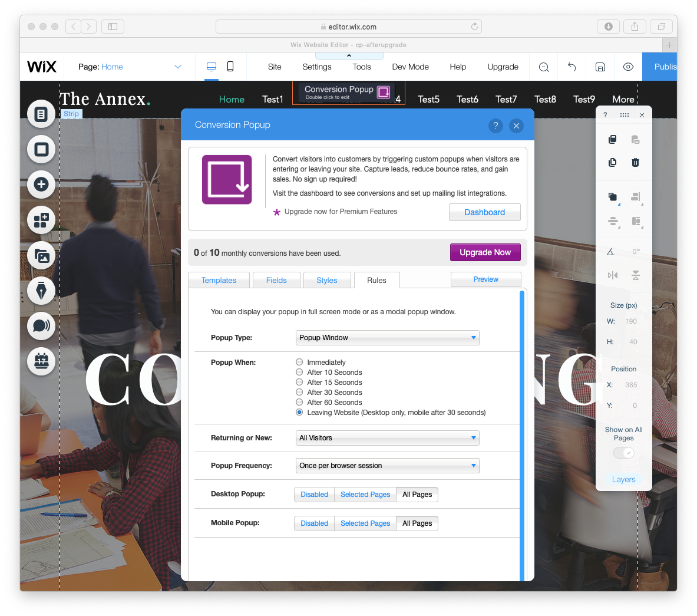
Task: Open the Settings menu
Action: tap(316, 67)
